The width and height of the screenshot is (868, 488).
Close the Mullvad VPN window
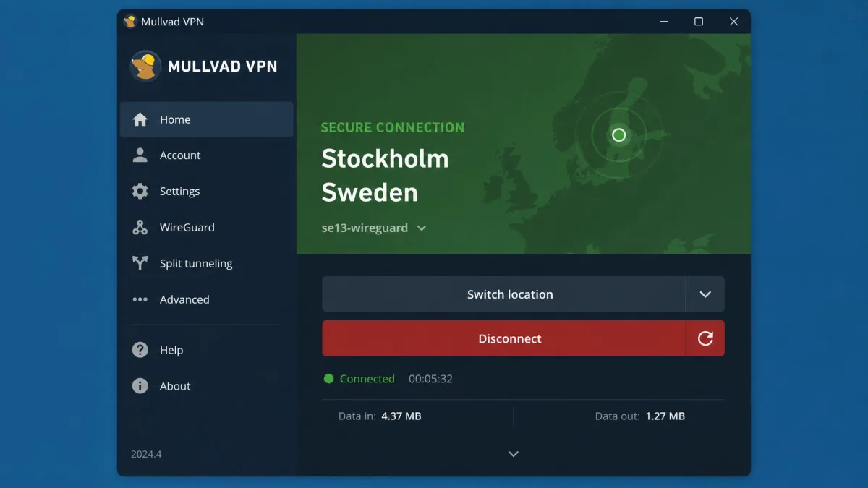tap(733, 22)
